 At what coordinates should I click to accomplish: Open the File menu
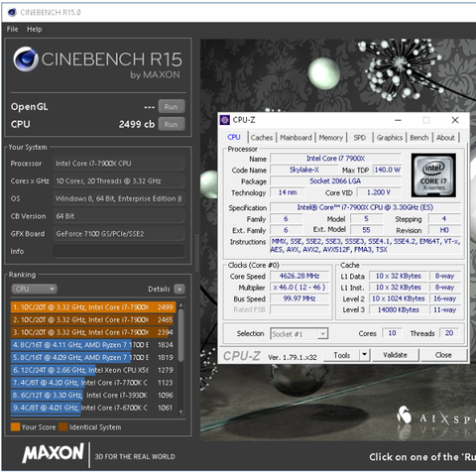click(x=12, y=29)
